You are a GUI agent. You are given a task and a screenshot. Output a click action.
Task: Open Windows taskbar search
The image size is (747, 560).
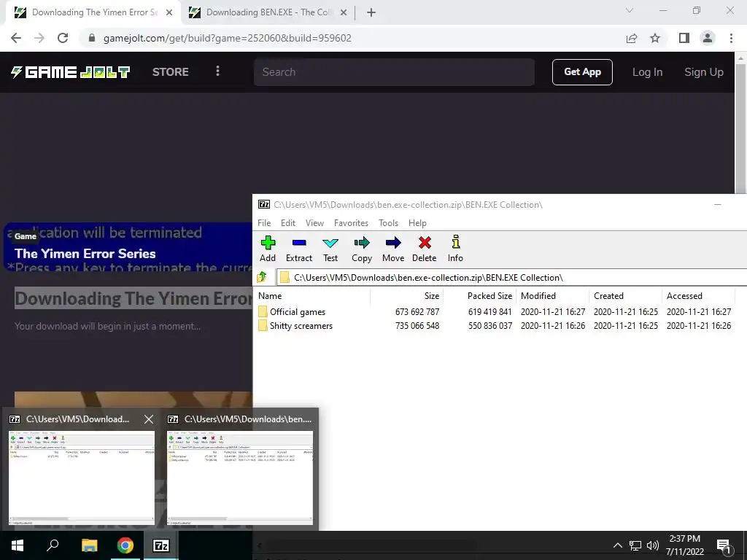point(53,545)
